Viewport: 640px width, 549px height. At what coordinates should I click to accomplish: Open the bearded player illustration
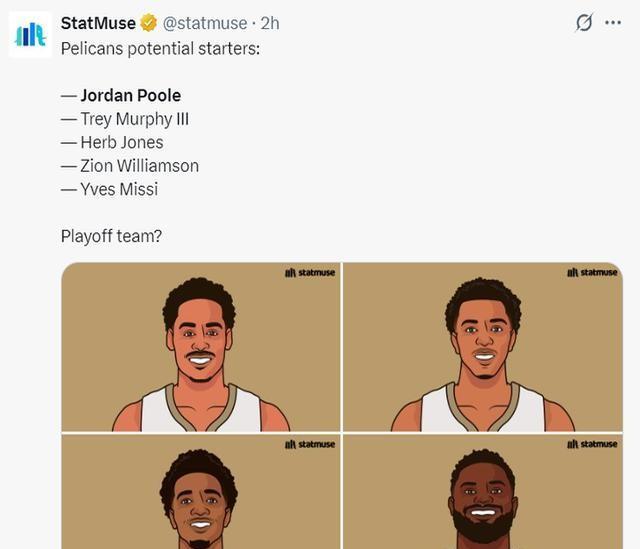[x=483, y=492]
